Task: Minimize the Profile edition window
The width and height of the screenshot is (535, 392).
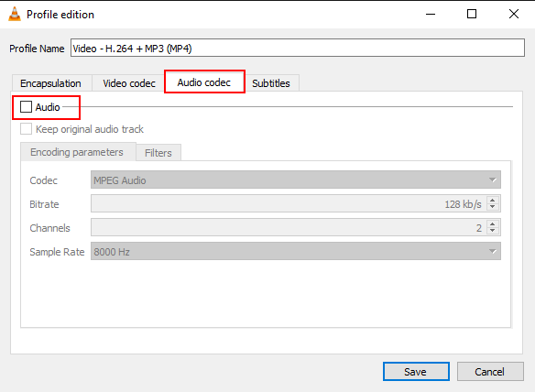Action: [x=431, y=15]
